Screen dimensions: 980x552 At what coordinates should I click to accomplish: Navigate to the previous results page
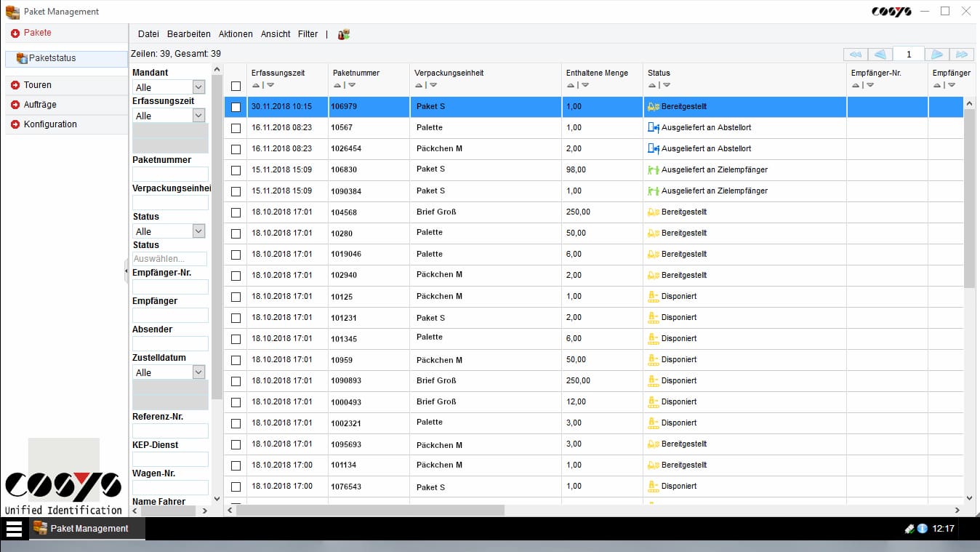pyautogui.click(x=880, y=54)
